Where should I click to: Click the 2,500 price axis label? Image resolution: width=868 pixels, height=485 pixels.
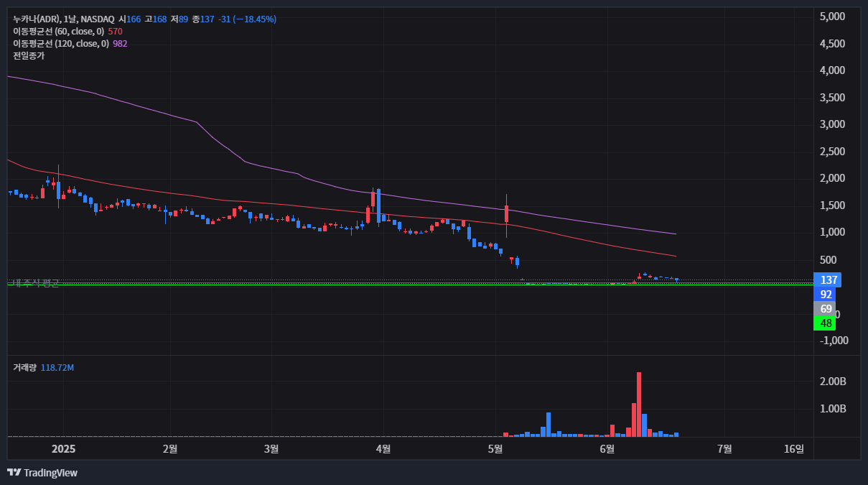click(832, 152)
